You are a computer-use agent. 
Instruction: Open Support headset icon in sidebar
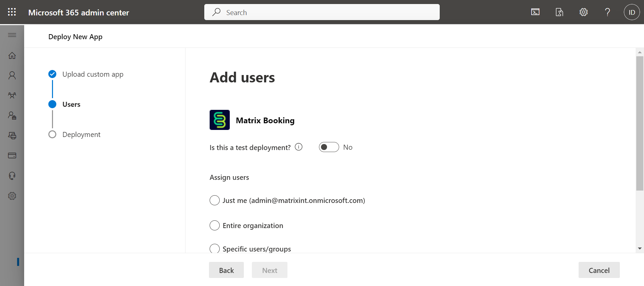click(12, 176)
